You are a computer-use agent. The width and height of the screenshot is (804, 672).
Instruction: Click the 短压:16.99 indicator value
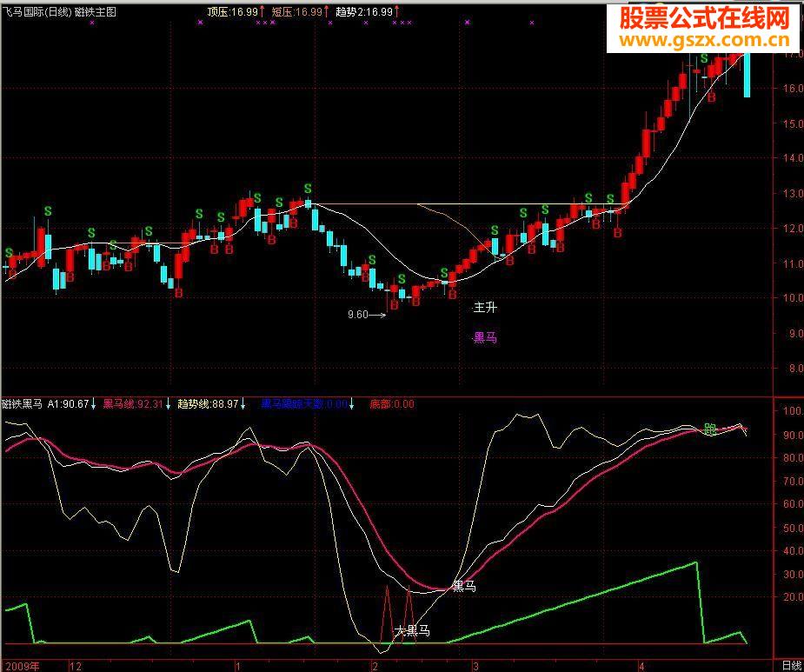pos(297,11)
